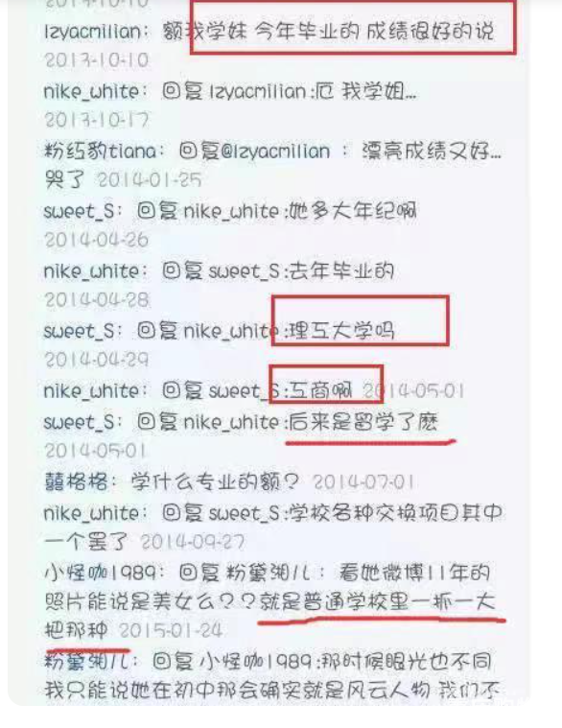Viewport: 562px width, 728px height.
Task: Open sweet_S comment asking 她多大年纪啊
Action: pyautogui.click(x=276, y=211)
